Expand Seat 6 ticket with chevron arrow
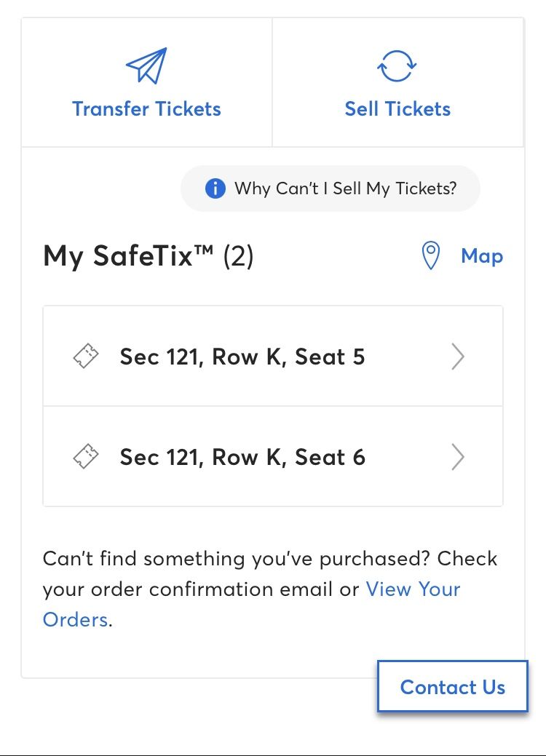Image resolution: width=546 pixels, height=756 pixels. coord(458,457)
